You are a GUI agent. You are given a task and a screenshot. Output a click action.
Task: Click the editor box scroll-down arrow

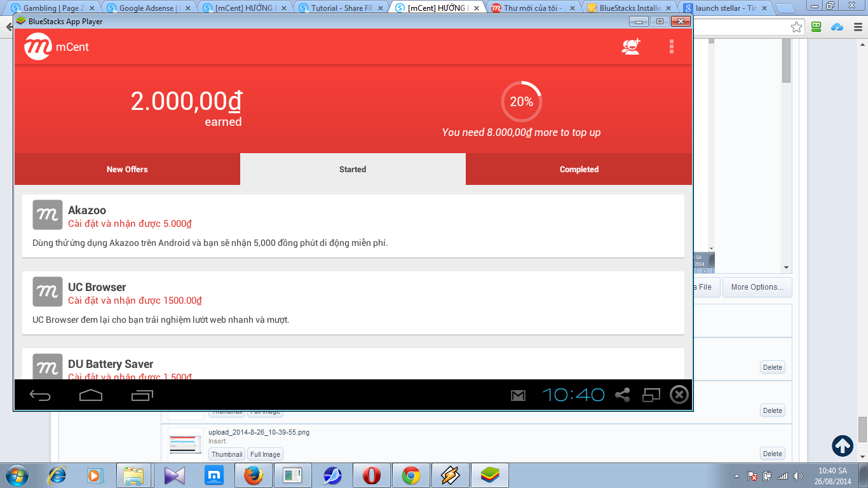[x=786, y=268]
